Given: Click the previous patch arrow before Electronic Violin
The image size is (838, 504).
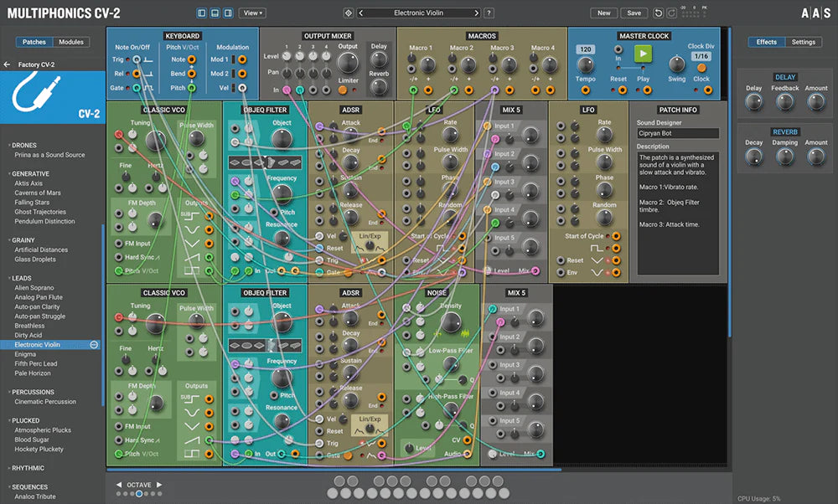Looking at the screenshot, I should (x=360, y=13).
